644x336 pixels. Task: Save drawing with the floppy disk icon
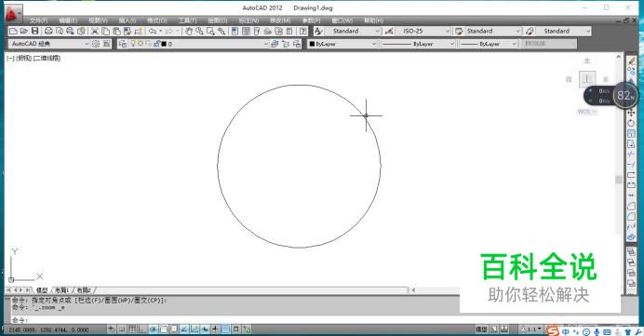[35, 31]
